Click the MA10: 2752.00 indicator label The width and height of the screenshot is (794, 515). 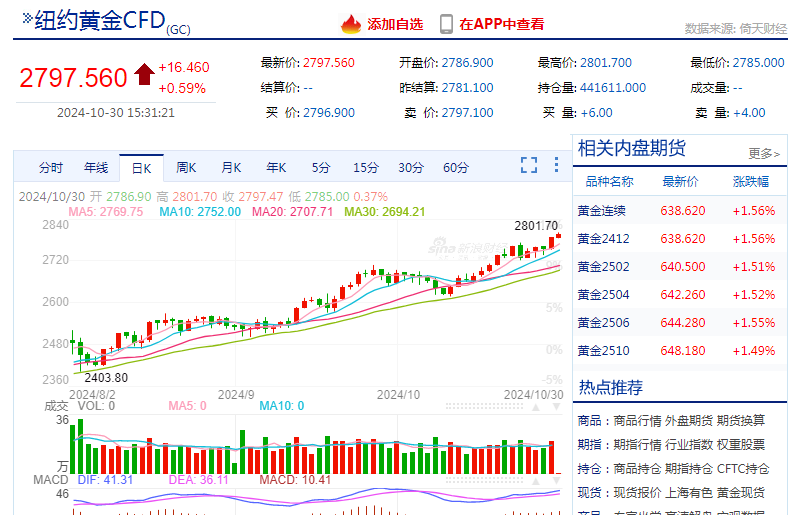(x=200, y=212)
